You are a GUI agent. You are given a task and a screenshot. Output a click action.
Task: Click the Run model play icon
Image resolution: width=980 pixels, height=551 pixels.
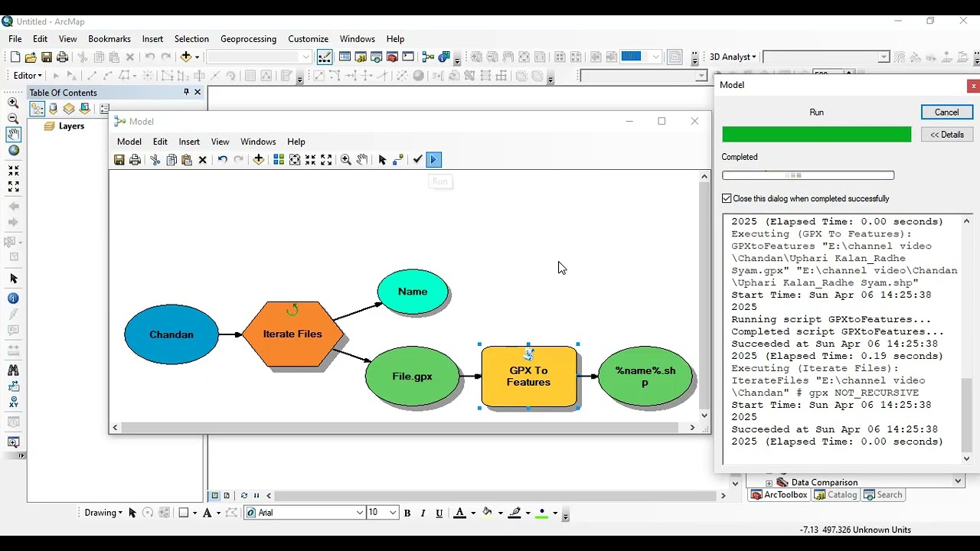point(433,159)
